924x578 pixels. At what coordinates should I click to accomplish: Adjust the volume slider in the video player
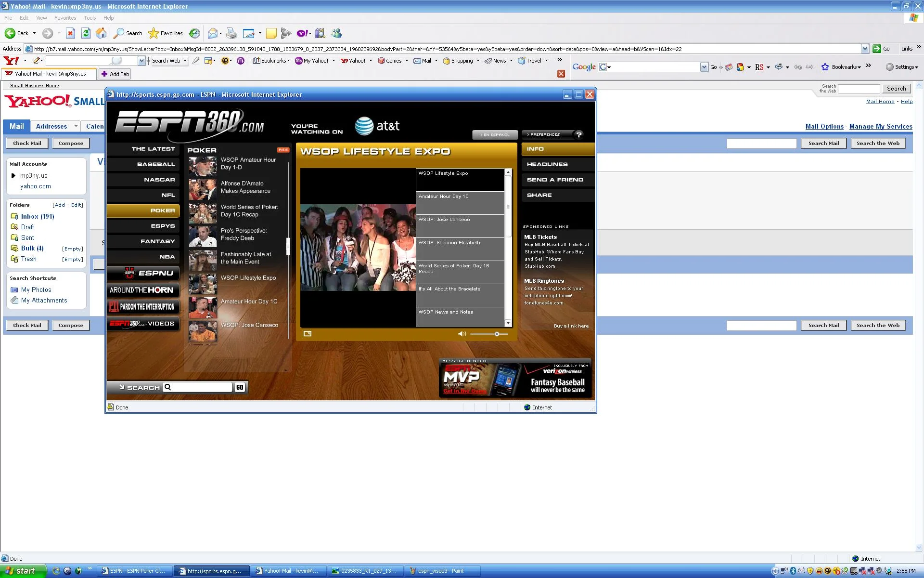(x=497, y=334)
